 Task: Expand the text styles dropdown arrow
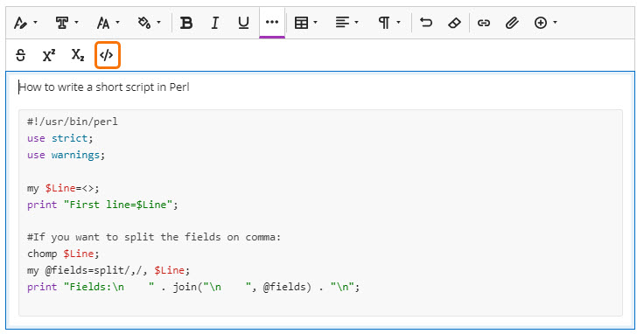(x=35, y=22)
